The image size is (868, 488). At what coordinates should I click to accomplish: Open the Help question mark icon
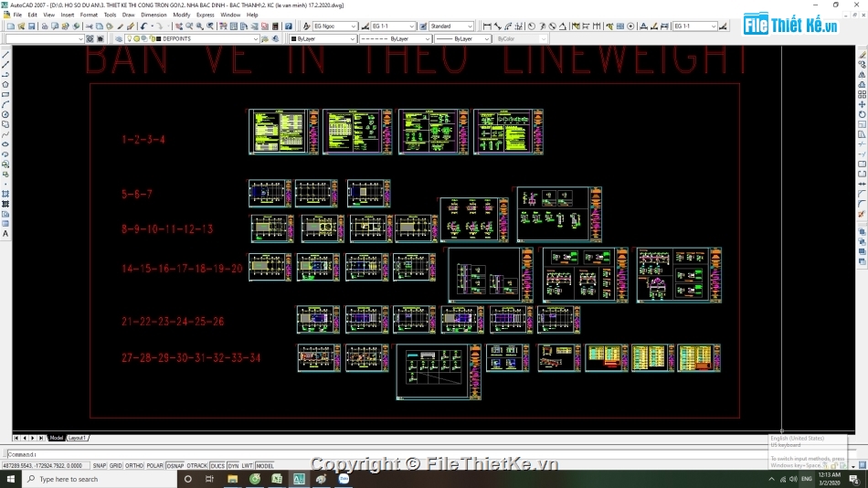pyautogui.click(x=288, y=26)
